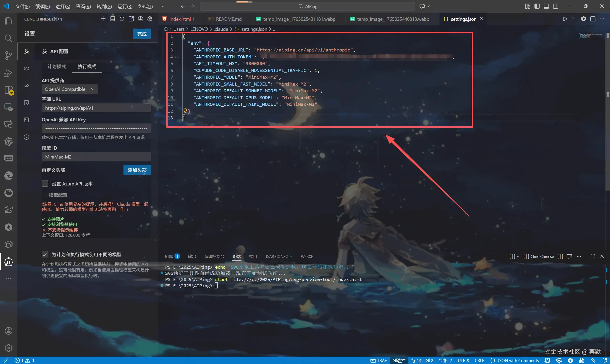This screenshot has width=610, height=364.
Task: Toggle the primary sidebar layout icon
Action: click(537, 6)
